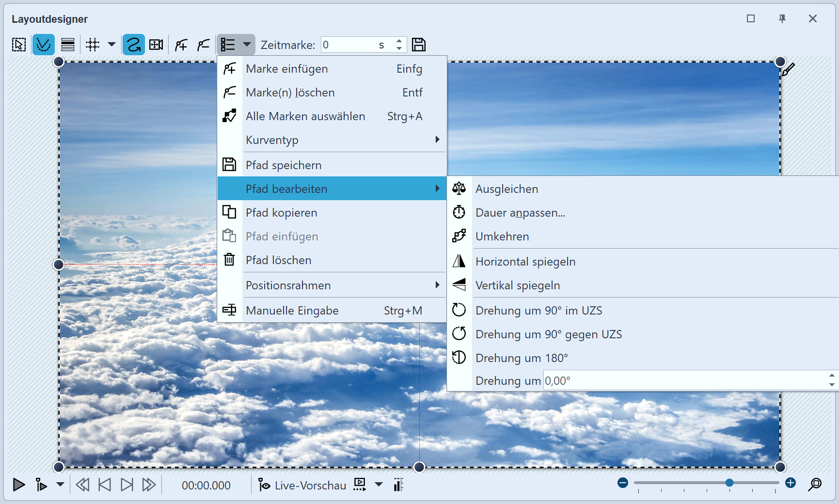The image size is (839, 504).
Task: Click delete mark icon in toolbar
Action: 203,45
